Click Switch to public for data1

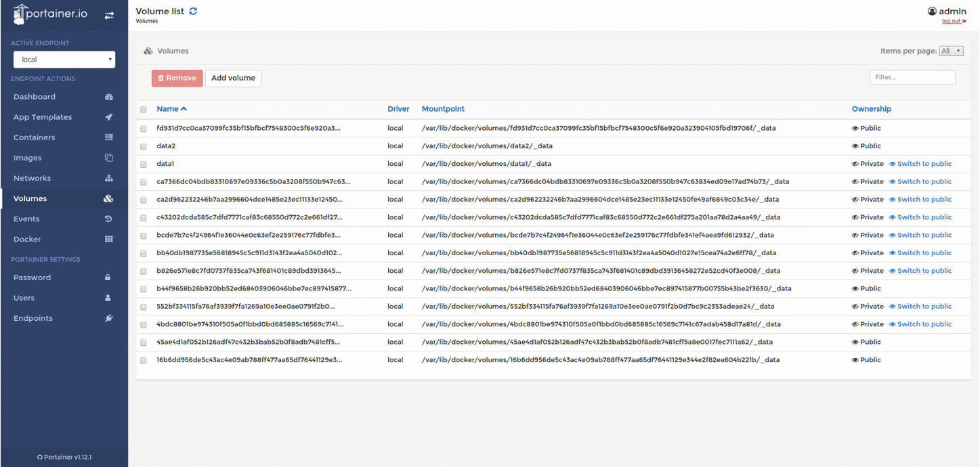tap(920, 164)
